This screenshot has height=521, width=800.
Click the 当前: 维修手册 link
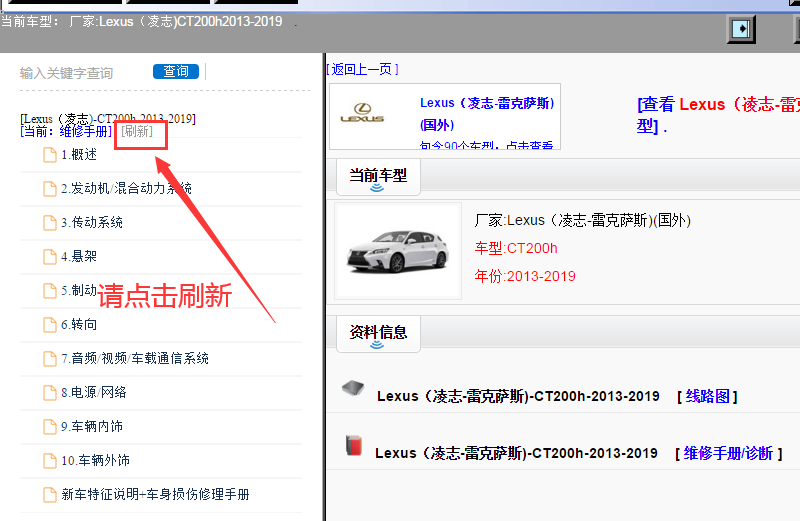[x=66, y=132]
